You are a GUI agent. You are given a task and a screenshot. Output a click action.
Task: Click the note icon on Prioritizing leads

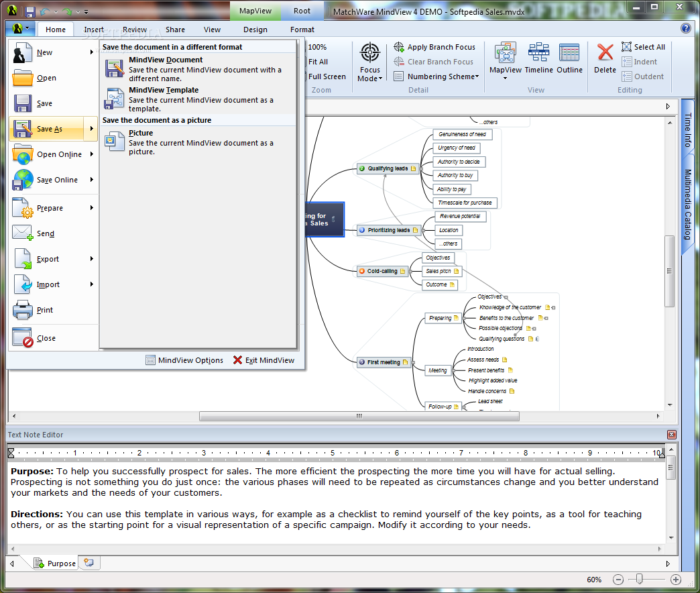click(416, 230)
